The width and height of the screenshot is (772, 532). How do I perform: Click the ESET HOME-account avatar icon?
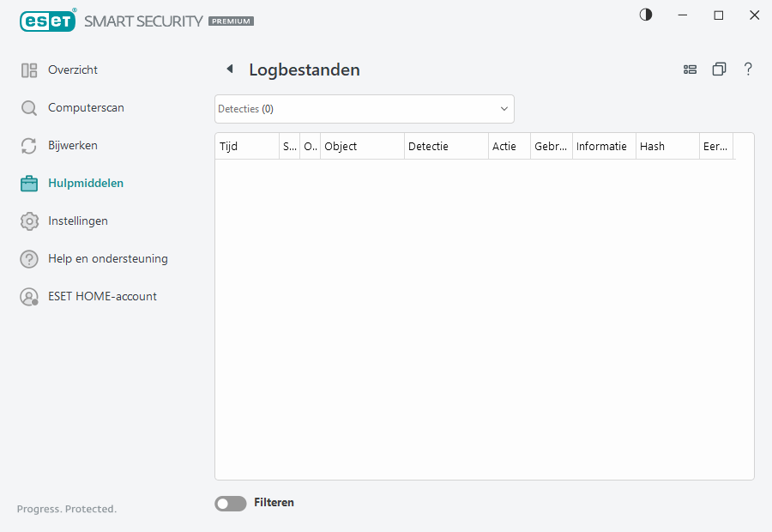coord(29,296)
